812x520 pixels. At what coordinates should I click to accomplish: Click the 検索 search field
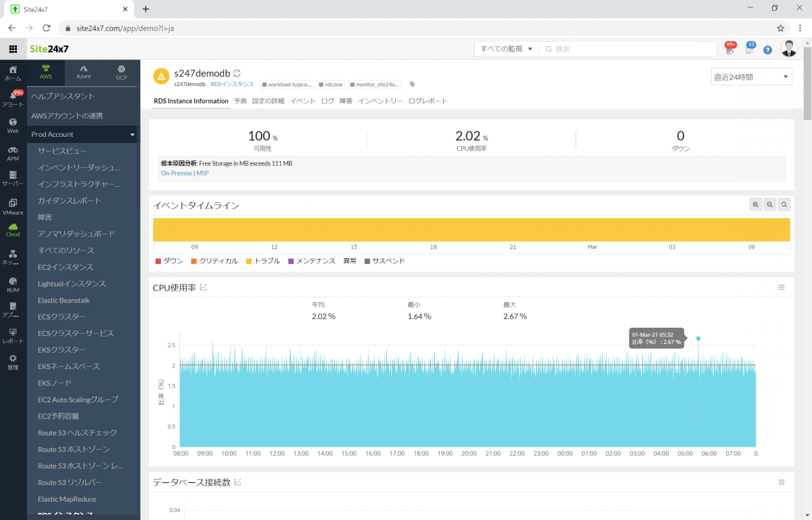coord(629,49)
